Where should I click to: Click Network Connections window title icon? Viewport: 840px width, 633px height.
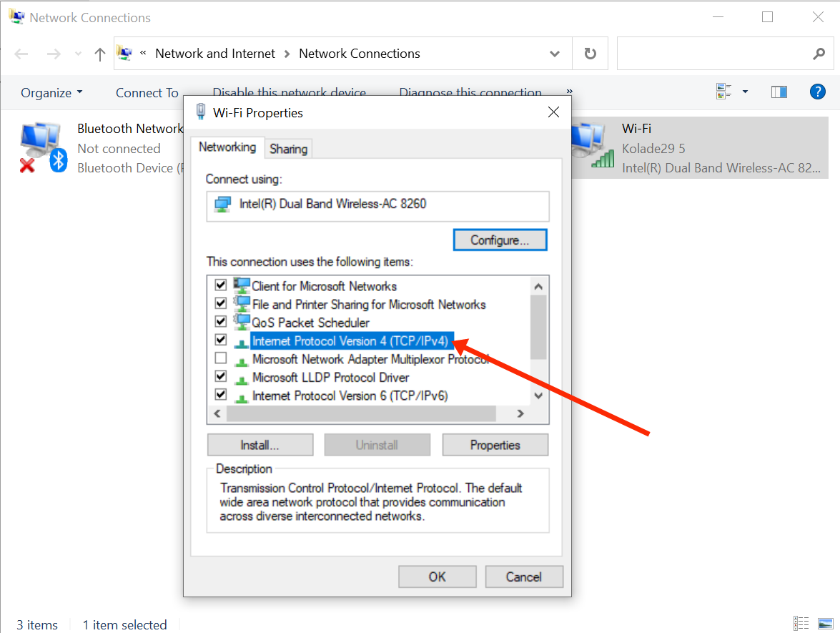point(16,16)
